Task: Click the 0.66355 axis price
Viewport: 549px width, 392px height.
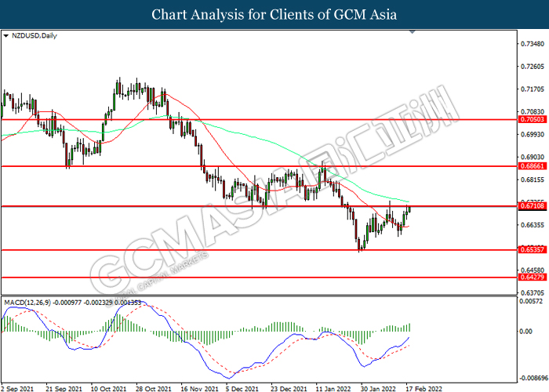Action: (533, 225)
